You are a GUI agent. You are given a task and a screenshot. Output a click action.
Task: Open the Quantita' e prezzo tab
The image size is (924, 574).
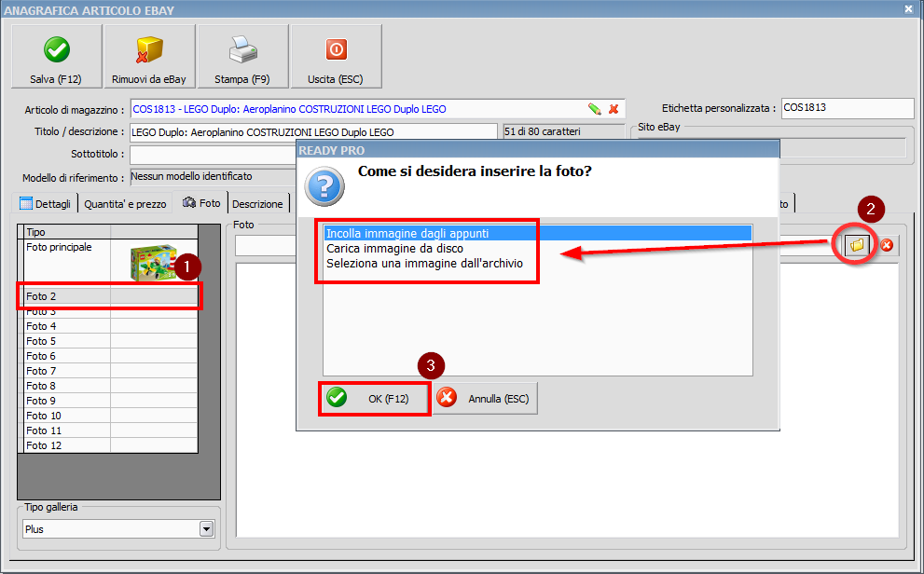pos(125,203)
